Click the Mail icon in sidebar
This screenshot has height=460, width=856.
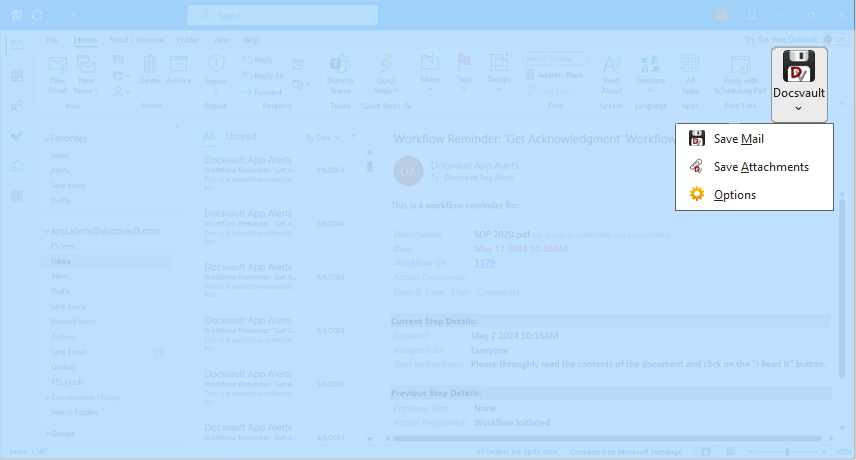coord(17,45)
